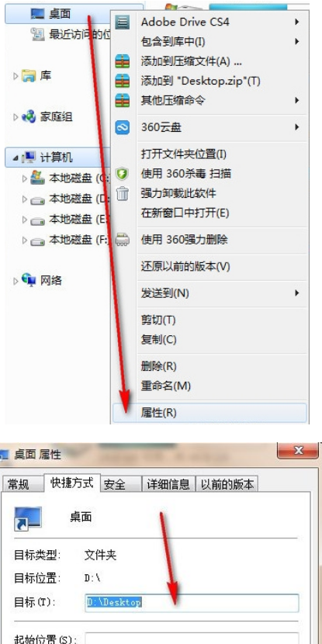Click the Adobe Drive CS4 menu icon
Viewport: 322px width, 644px height.
(123, 22)
